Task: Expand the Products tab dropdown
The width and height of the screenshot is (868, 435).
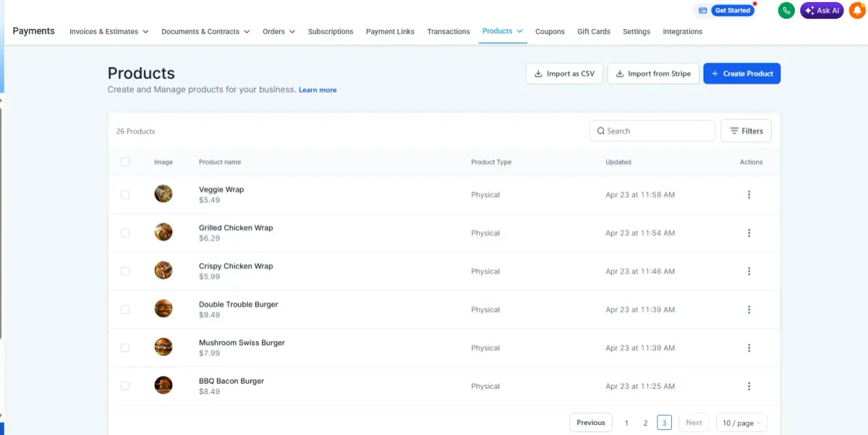Action: pos(503,31)
